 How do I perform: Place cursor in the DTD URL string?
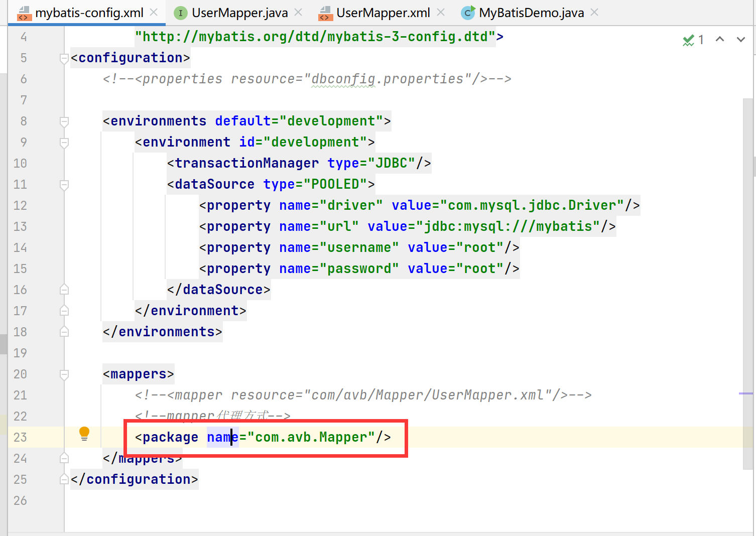coord(315,37)
